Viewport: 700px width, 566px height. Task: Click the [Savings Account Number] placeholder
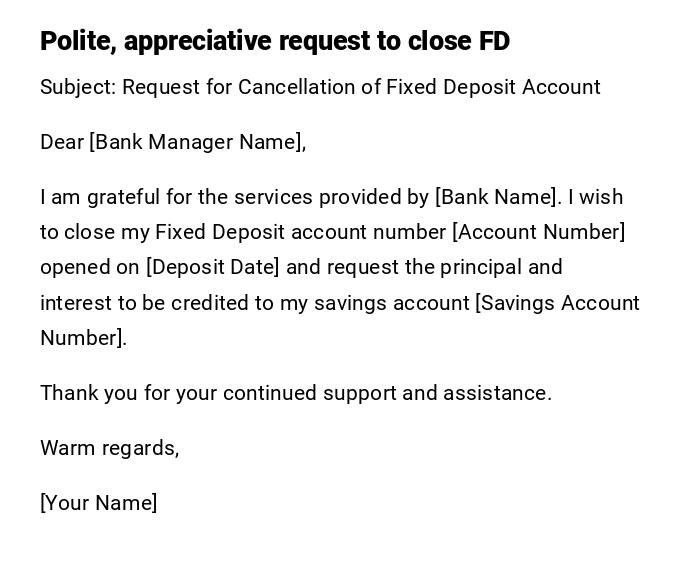(557, 303)
